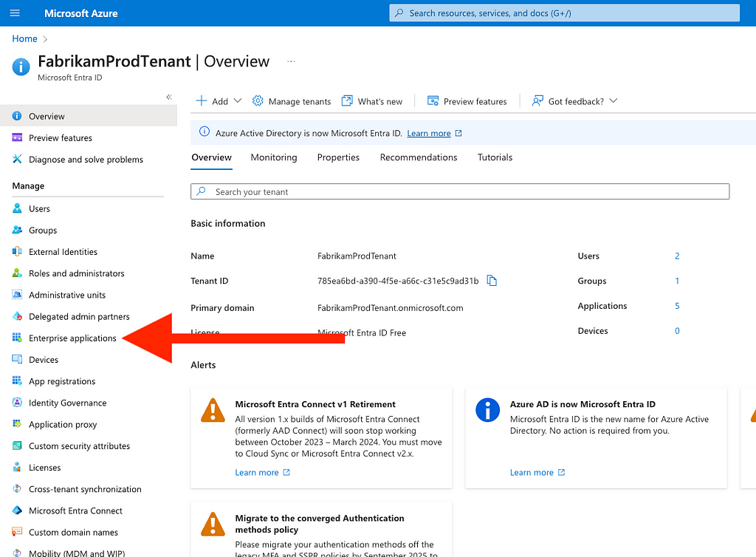The width and height of the screenshot is (756, 557).
Task: Click the Devices count 0 link
Action: (677, 331)
